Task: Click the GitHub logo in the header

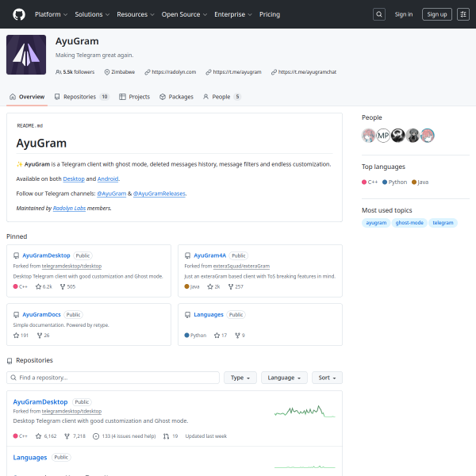Action: tap(19, 14)
